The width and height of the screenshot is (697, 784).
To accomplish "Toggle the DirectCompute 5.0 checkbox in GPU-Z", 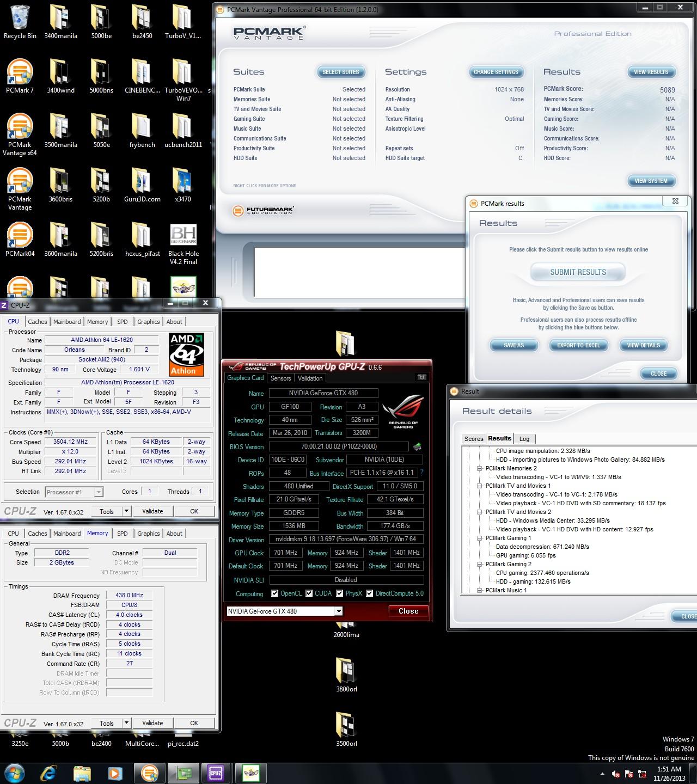I will click(370, 593).
